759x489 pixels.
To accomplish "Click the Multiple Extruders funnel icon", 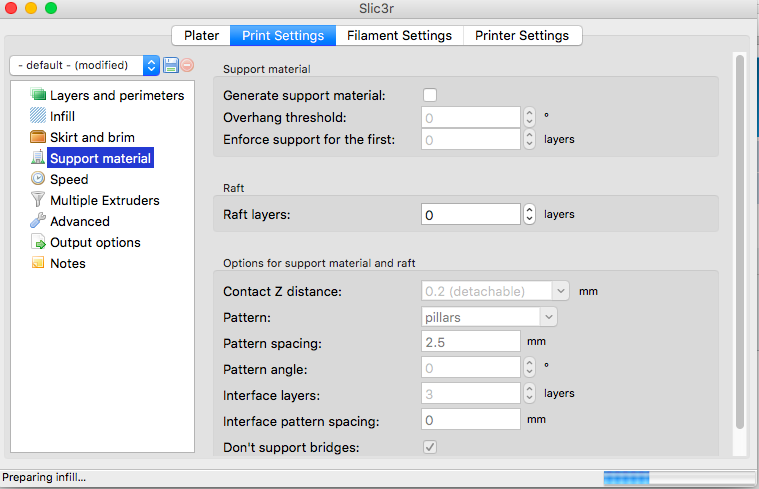I will point(38,200).
